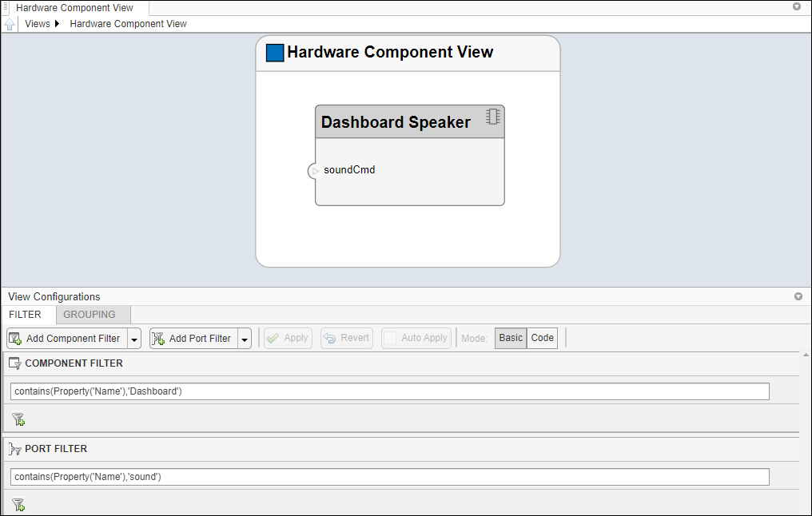Click the component filter expression field
This screenshot has height=516, width=812.
pyautogui.click(x=389, y=391)
